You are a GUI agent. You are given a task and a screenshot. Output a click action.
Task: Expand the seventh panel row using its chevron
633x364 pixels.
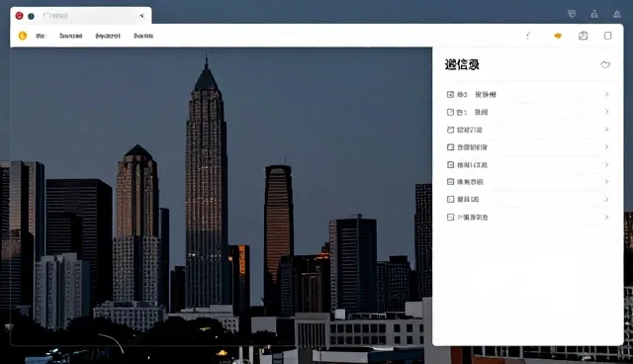click(606, 200)
